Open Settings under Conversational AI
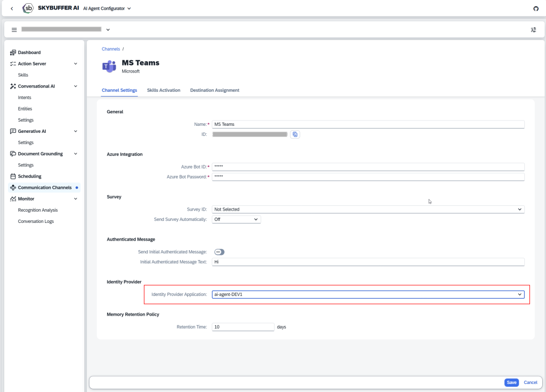The width and height of the screenshot is (546, 392). coord(26,120)
